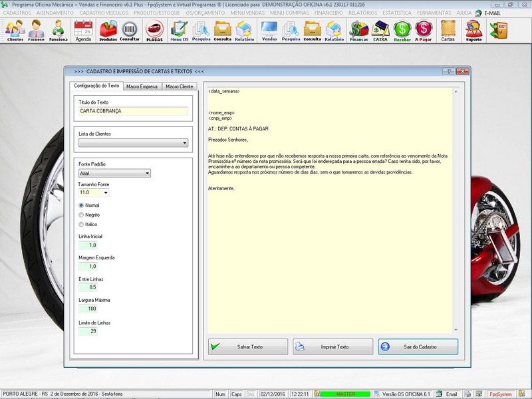Expand the Fonte Padrão Arial dropdown
This screenshot has width=532, height=399.
pos(147,173)
